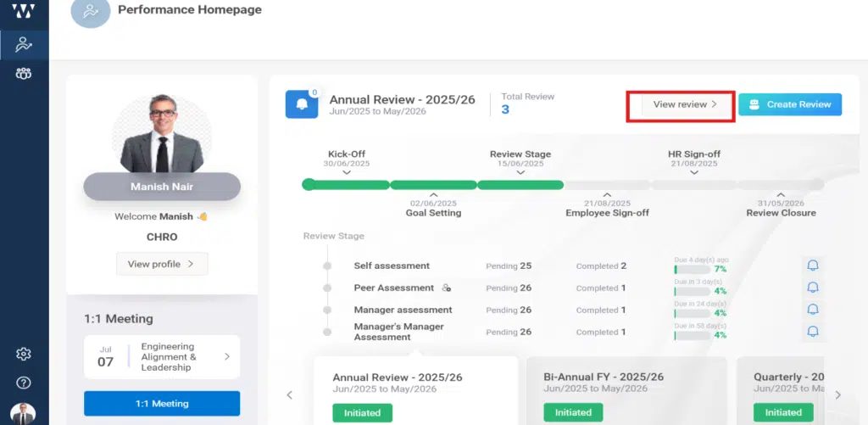The height and width of the screenshot is (425, 868).
Task: Click the Peer Assessment stage label
Action: (x=394, y=288)
